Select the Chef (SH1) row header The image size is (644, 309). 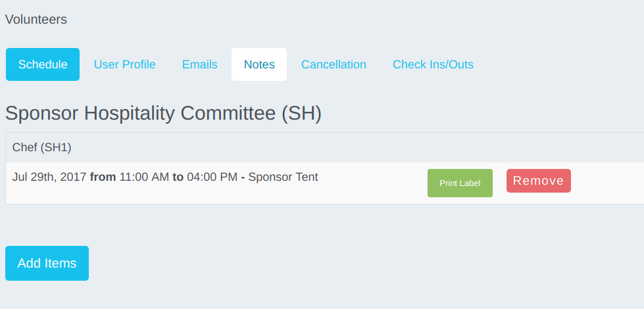tap(41, 147)
